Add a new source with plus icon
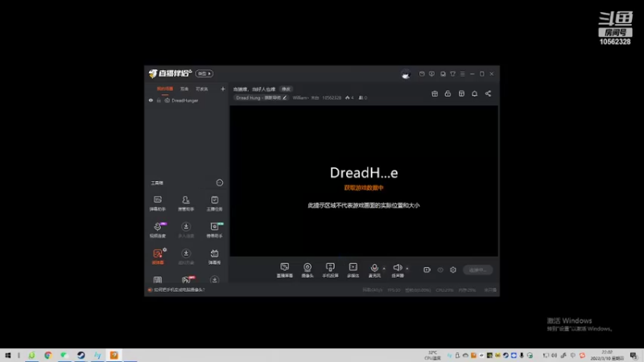The width and height of the screenshot is (644, 362). point(223,88)
